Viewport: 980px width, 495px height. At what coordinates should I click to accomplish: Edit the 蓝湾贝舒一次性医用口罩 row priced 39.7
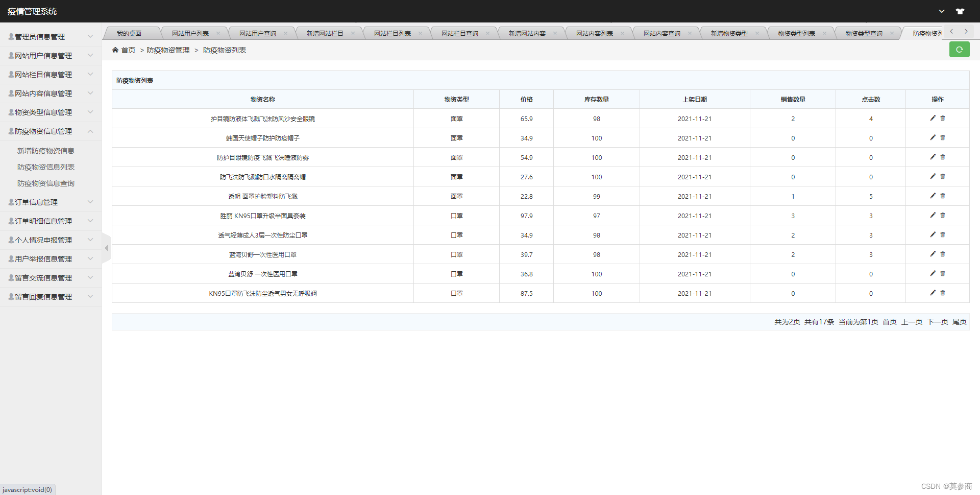coord(933,254)
